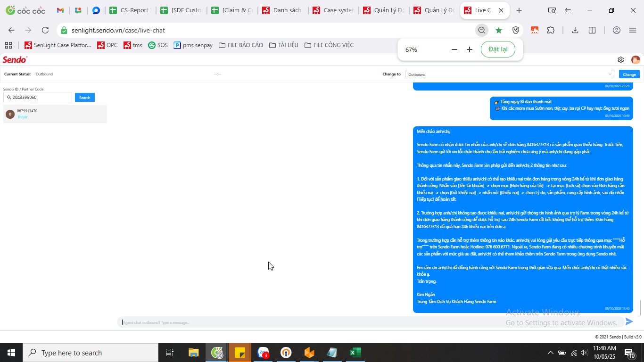Click the browser back arrow
This screenshot has height=362, width=644.
point(11,30)
